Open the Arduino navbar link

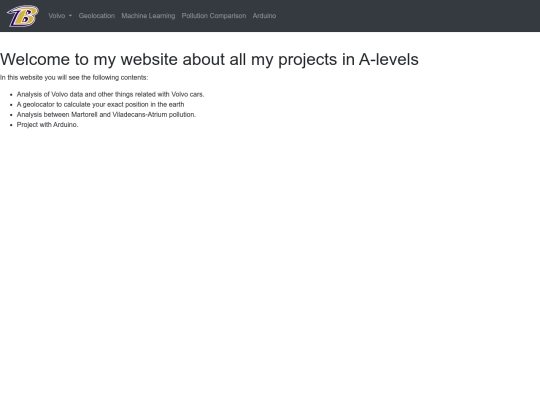[x=264, y=16]
